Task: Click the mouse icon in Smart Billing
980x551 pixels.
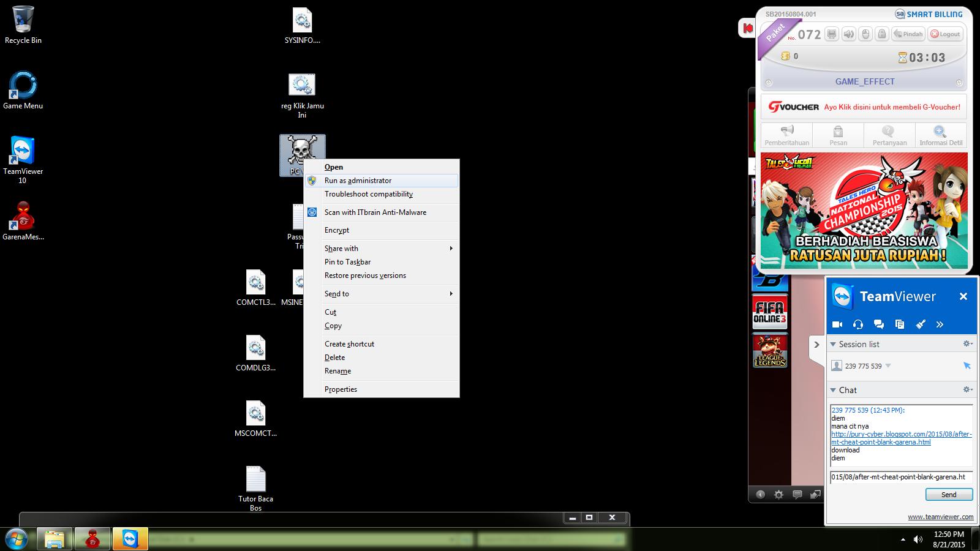Action: click(865, 34)
